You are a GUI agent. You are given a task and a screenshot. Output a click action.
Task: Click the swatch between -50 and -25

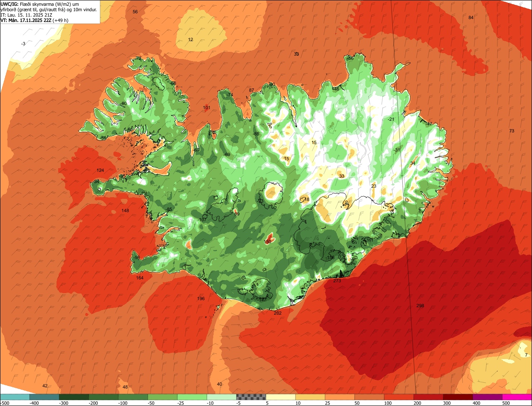[x=163, y=397]
